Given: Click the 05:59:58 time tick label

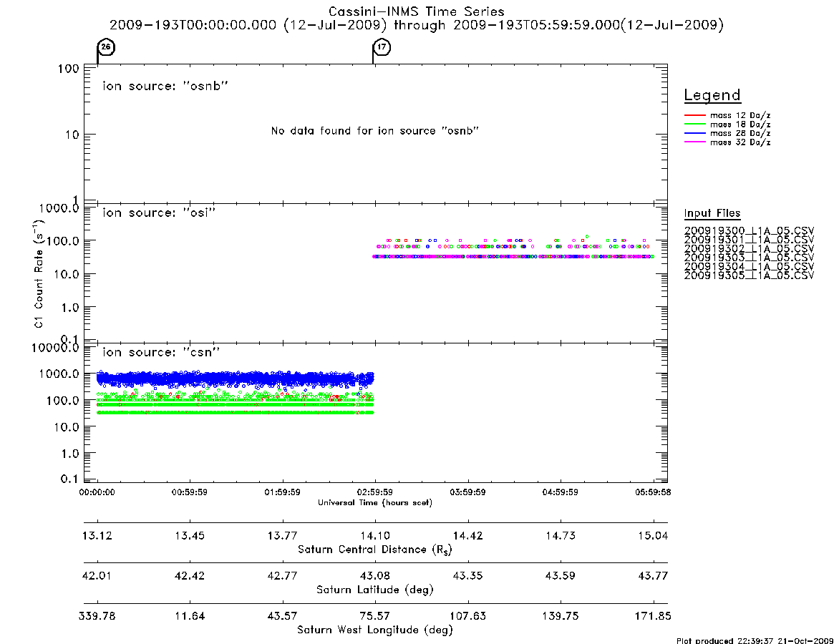Looking at the screenshot, I should click(653, 492).
